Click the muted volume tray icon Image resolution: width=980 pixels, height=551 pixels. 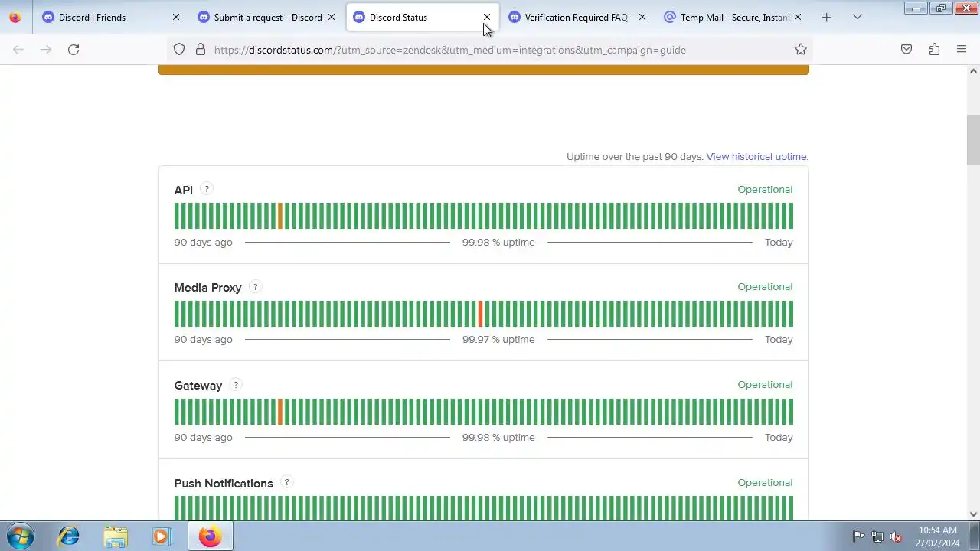895,536
